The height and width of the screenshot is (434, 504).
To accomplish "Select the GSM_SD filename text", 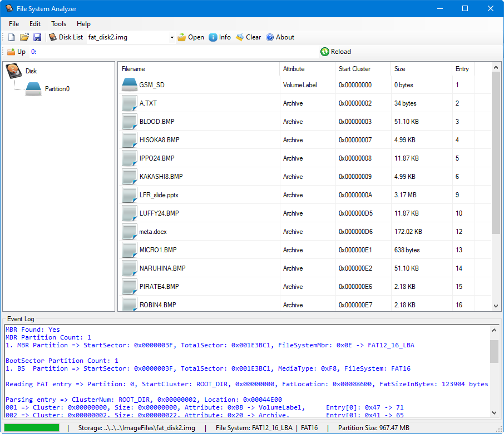I will (152, 85).
